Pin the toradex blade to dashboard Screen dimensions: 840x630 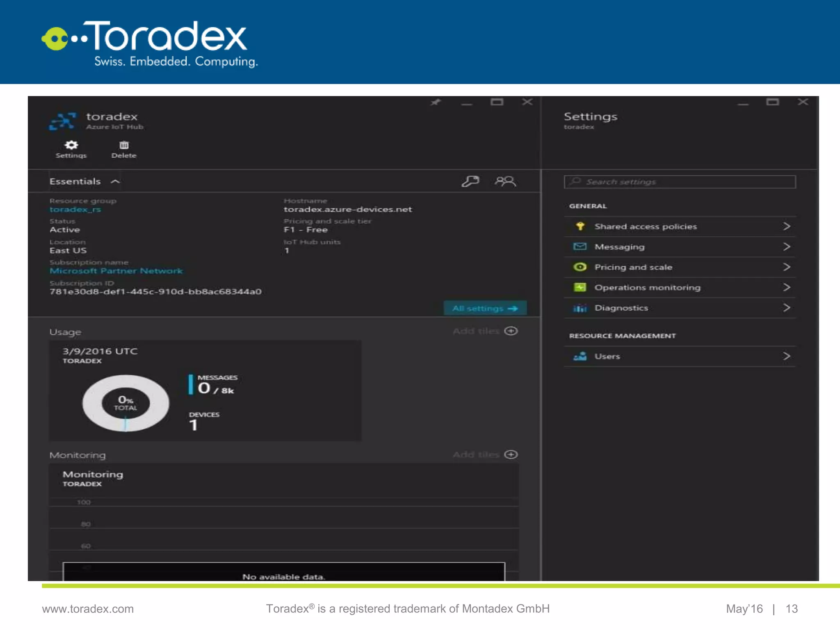436,102
